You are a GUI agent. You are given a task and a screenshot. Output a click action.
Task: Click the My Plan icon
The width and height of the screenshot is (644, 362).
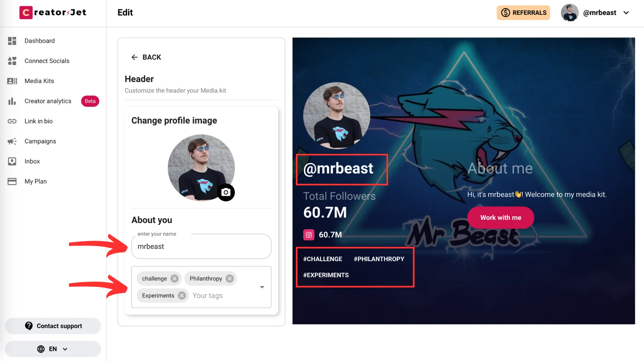(x=11, y=181)
